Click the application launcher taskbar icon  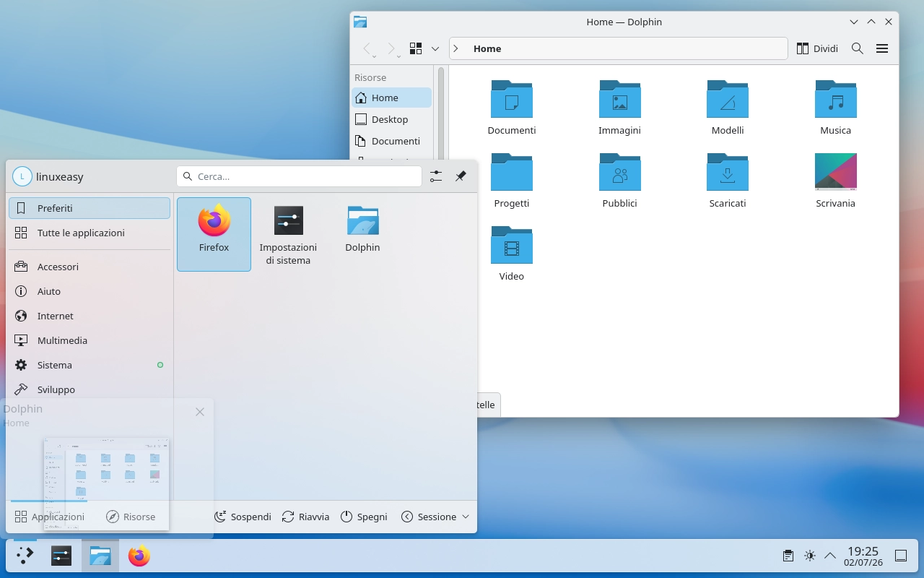click(25, 556)
